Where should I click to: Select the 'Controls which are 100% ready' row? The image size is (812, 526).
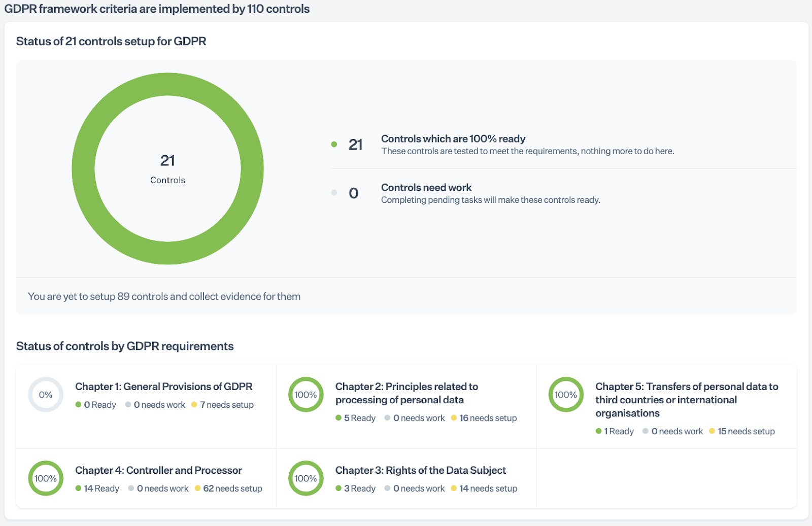(563, 145)
